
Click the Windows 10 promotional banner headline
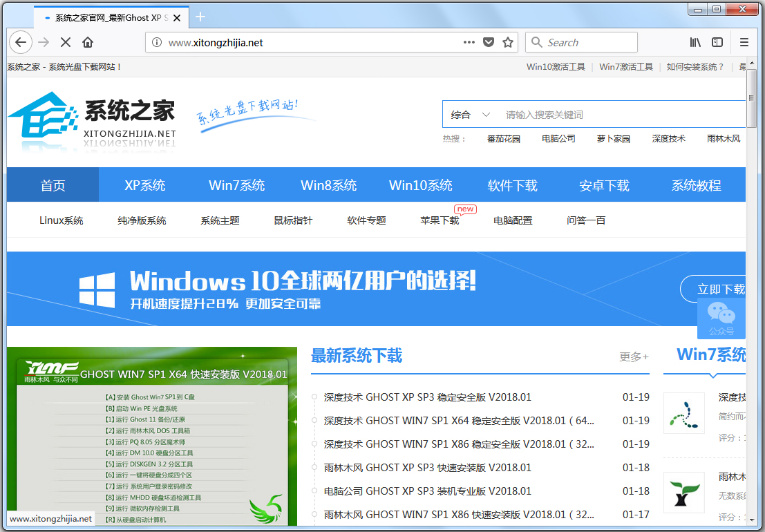point(303,281)
